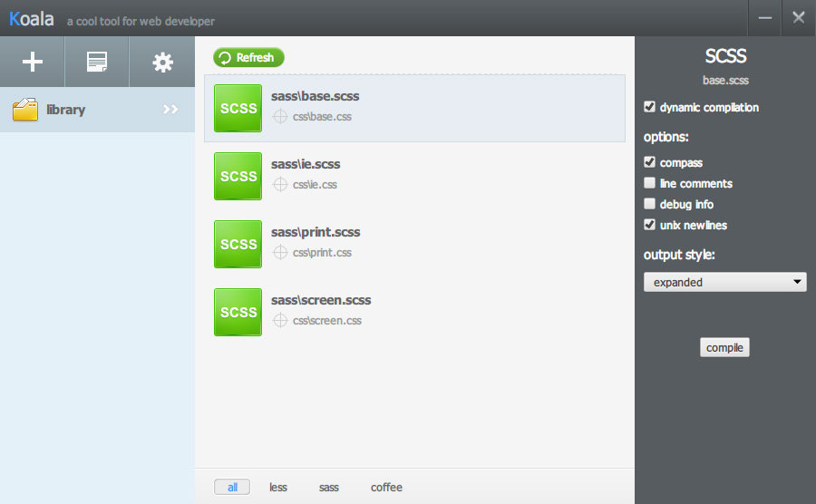Show only sass files tab
Image resolution: width=816 pixels, height=504 pixels.
coord(329,488)
